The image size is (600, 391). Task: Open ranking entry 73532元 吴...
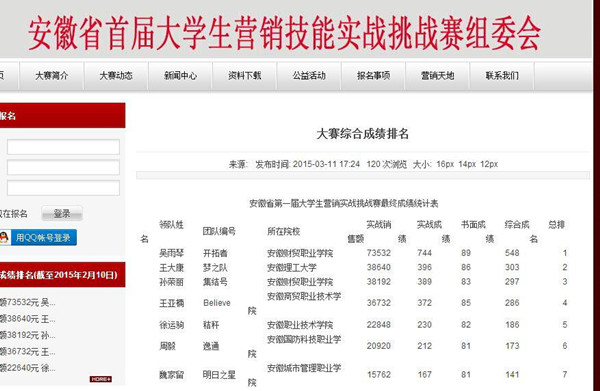(28, 303)
